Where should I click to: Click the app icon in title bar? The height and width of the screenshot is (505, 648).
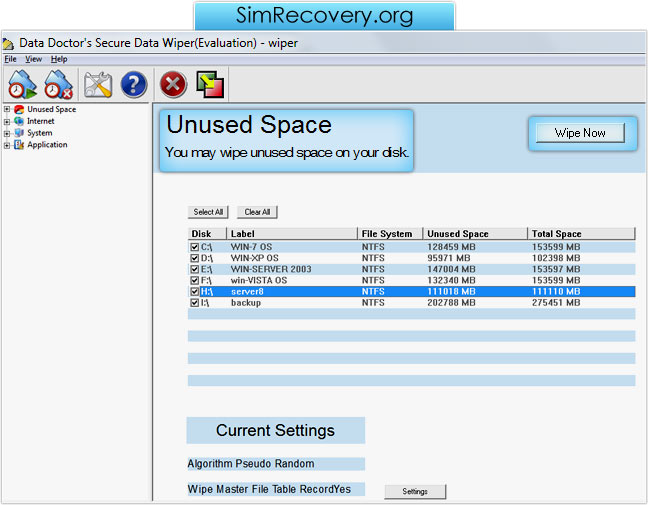coord(8,43)
